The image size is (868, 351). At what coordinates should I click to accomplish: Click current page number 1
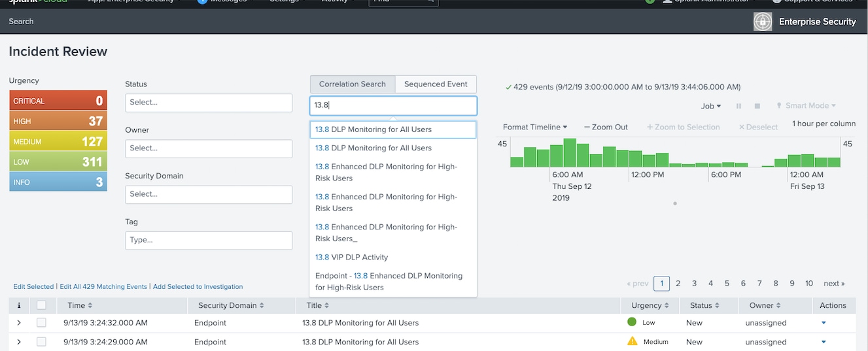(x=662, y=283)
